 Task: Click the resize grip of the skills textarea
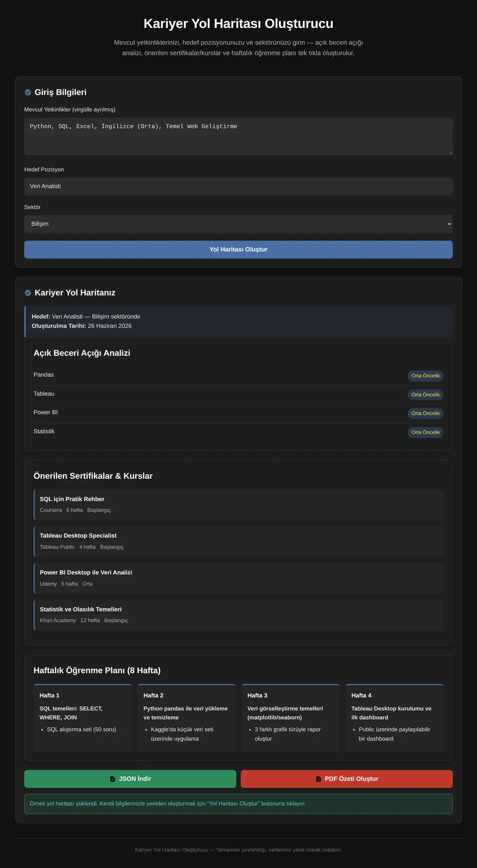pyautogui.click(x=450, y=153)
